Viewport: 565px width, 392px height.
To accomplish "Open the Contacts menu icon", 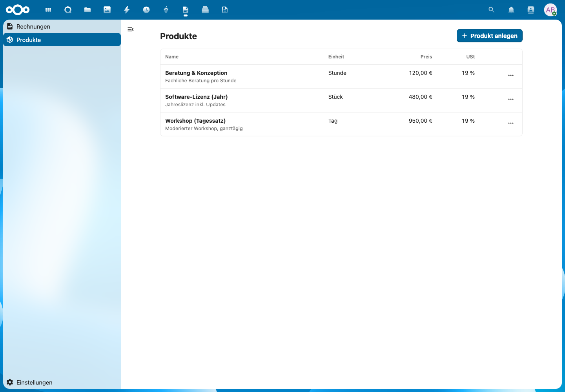I will point(531,10).
